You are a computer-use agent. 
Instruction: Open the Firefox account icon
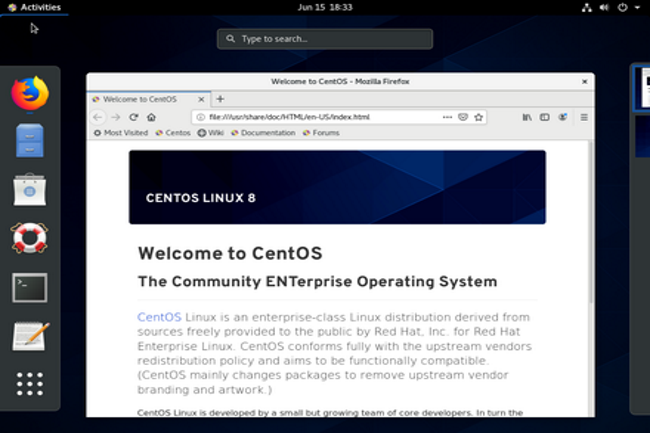563,117
